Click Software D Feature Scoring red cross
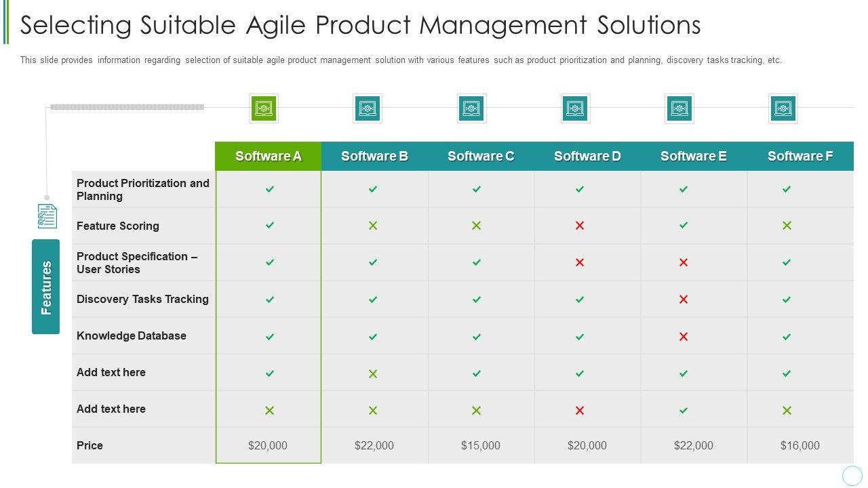The height and width of the screenshot is (488, 868). 580,225
